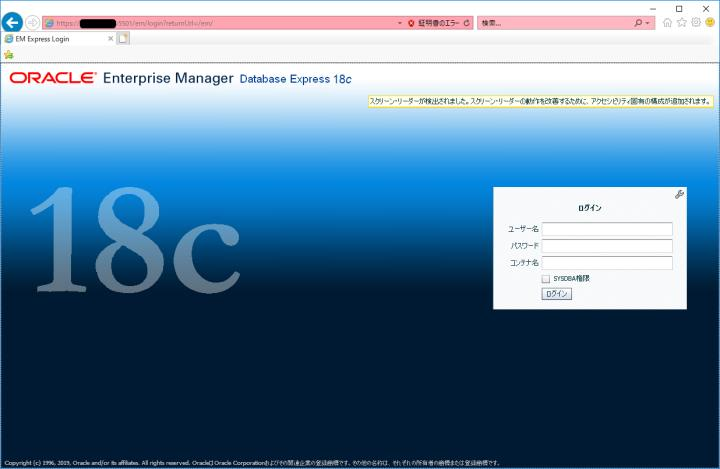
Task: Click the Oracle logo
Action: tap(53, 78)
